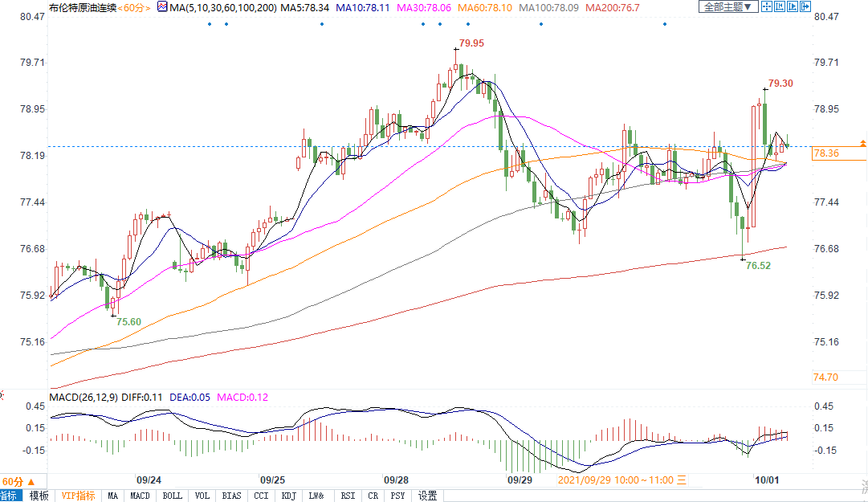Viewport: 868px width, 502px height.
Task: Click the jump-to-chart-start icon at top right
Action: click(x=780, y=6)
